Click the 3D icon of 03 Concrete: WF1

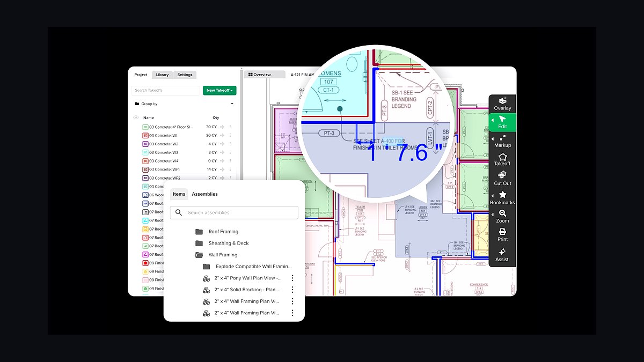pos(145,169)
